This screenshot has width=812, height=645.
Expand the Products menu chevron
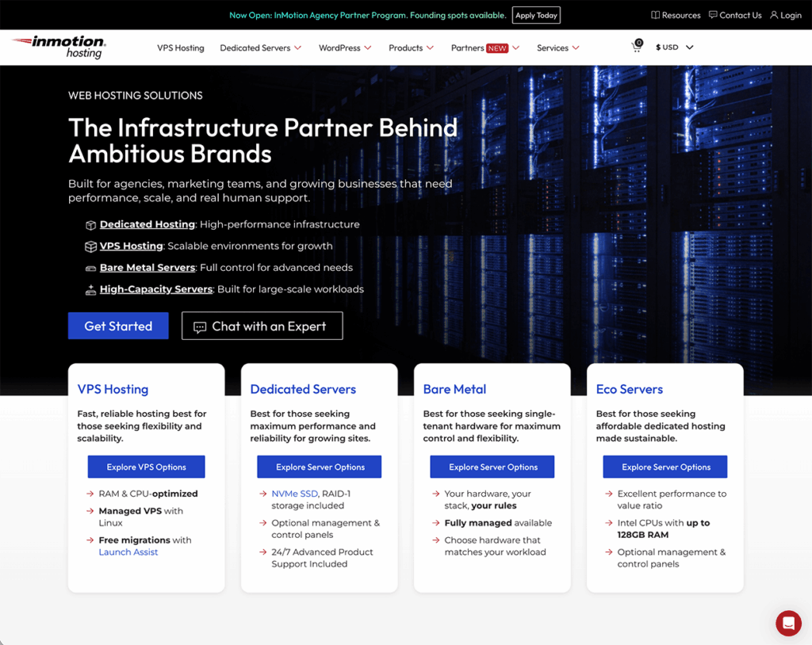tap(430, 48)
